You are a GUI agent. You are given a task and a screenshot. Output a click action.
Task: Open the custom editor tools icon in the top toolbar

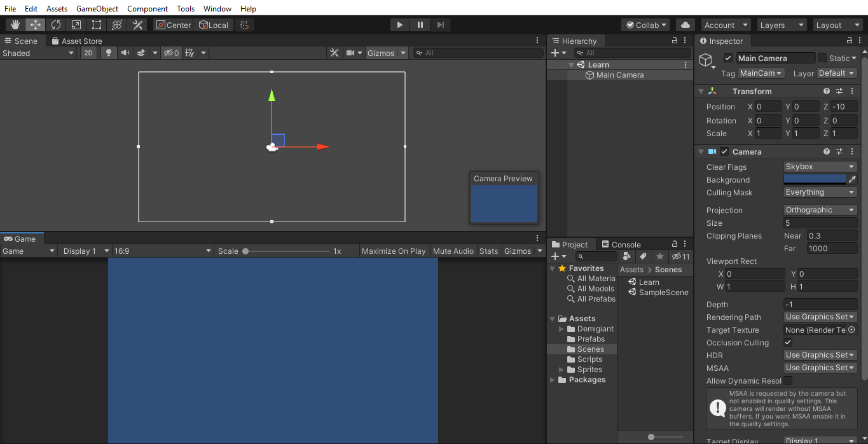[x=137, y=25]
